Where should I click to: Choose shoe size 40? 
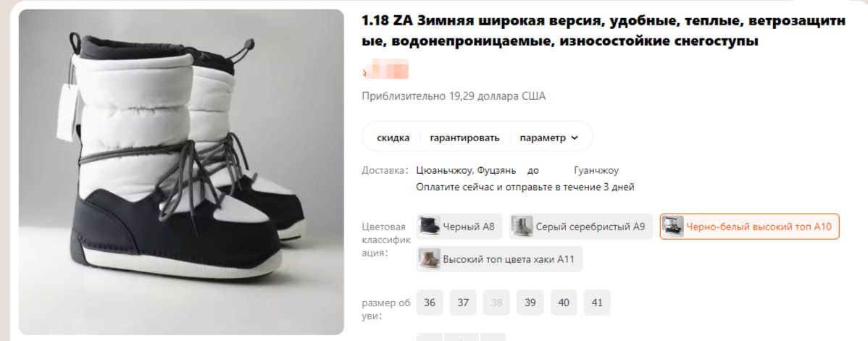[x=564, y=303]
